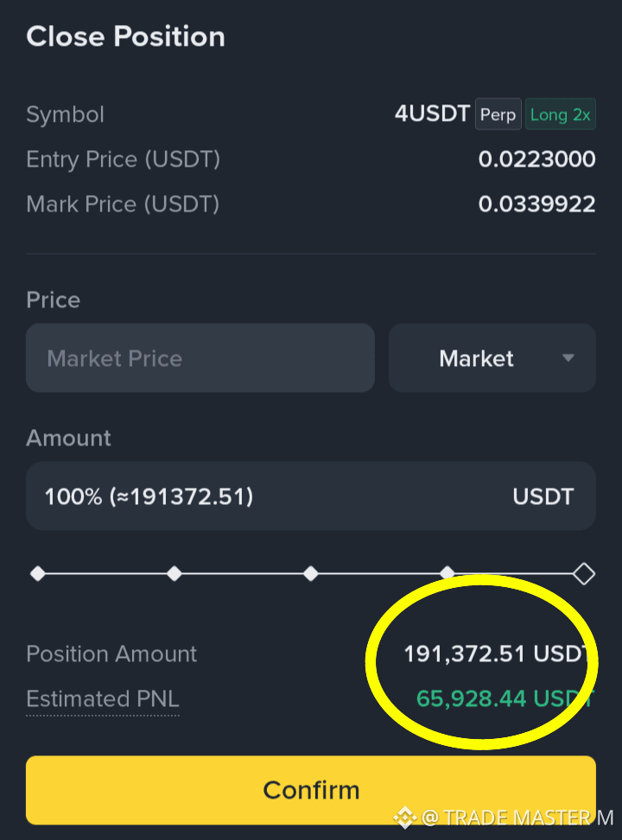622x840 pixels.
Task: Set the amount slider to 25% marker
Action: [x=175, y=574]
